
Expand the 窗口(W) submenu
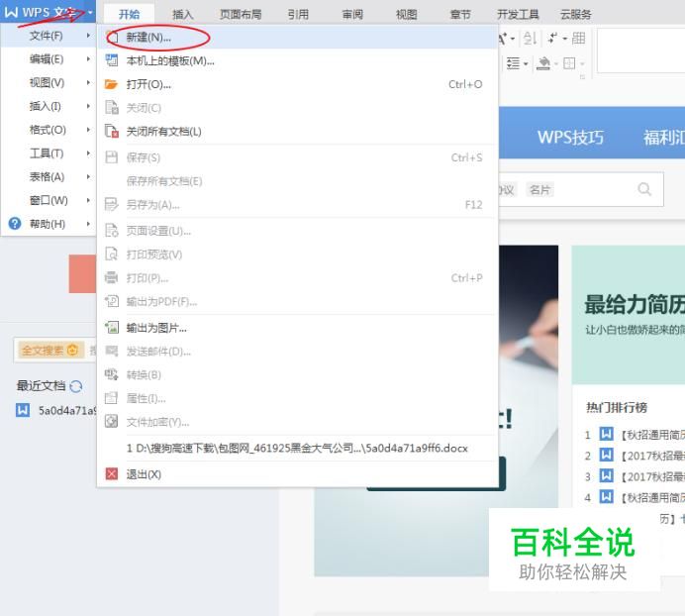pyautogui.click(x=88, y=200)
